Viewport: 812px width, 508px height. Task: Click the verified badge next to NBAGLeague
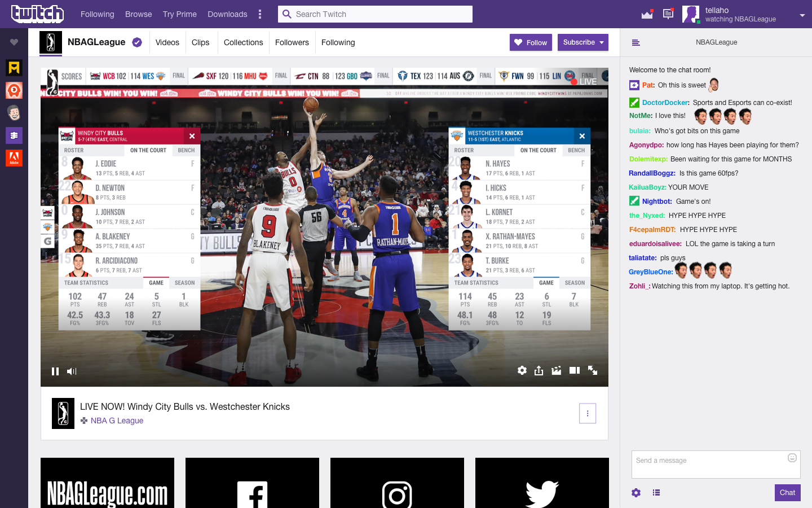[x=137, y=42]
